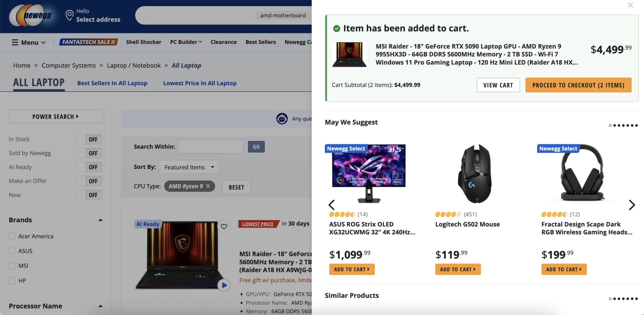Play the MSI Raider product video
The image size is (644, 315).
pyautogui.click(x=224, y=286)
